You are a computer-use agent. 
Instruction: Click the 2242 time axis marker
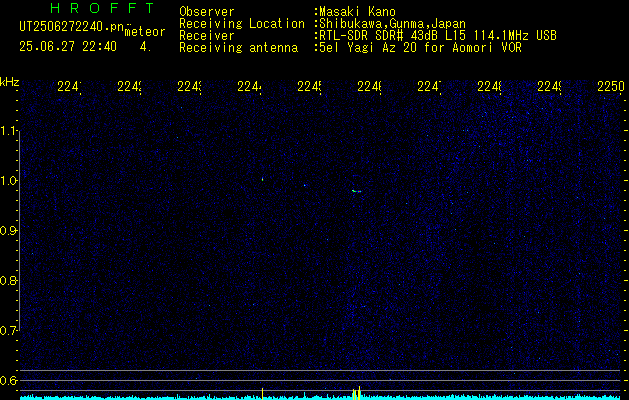click(129, 87)
